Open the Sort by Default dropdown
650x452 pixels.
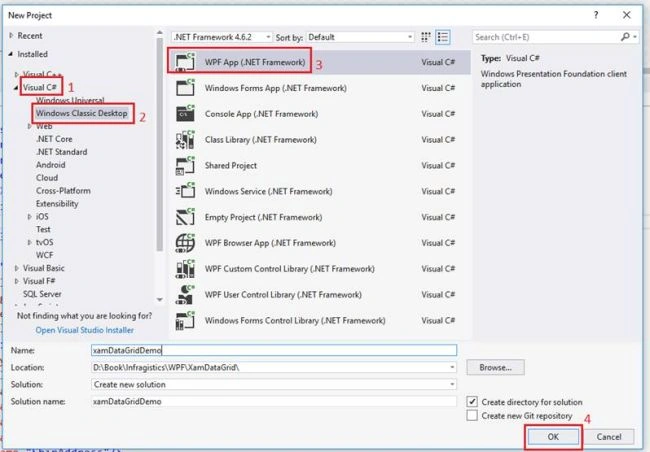pyautogui.click(x=360, y=37)
